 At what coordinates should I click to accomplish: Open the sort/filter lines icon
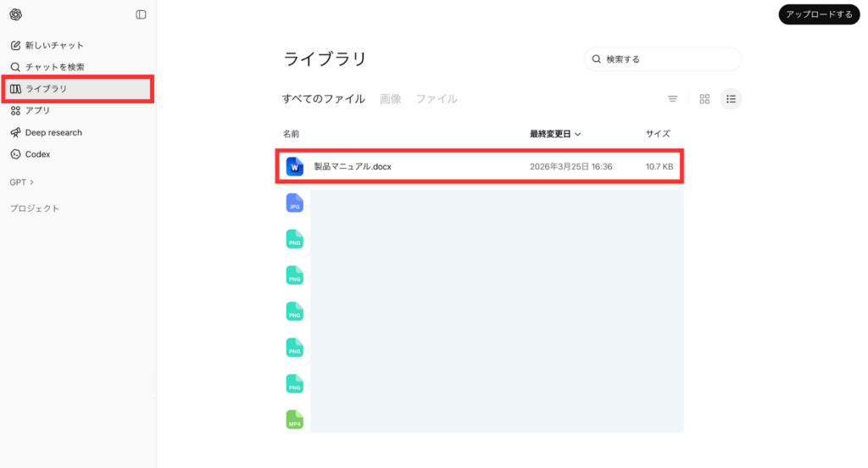coord(672,99)
